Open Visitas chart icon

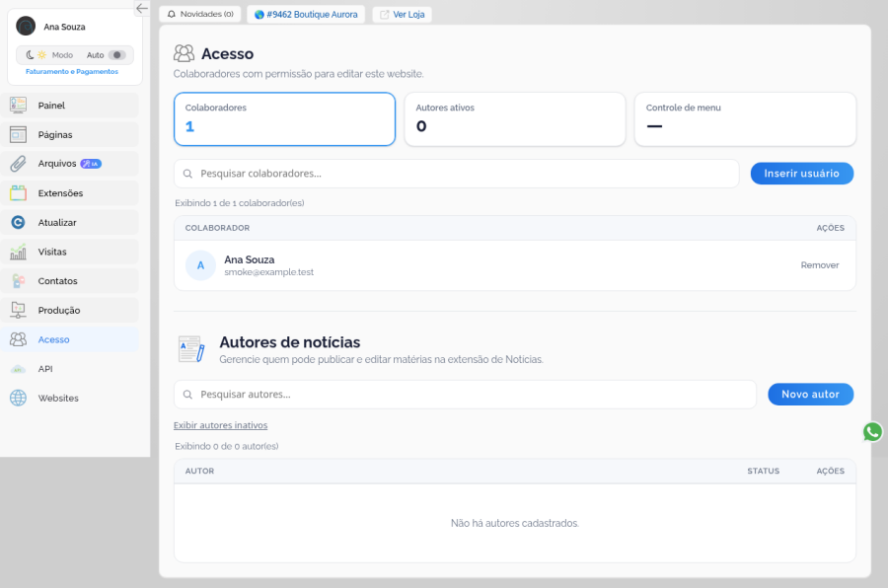click(18, 252)
